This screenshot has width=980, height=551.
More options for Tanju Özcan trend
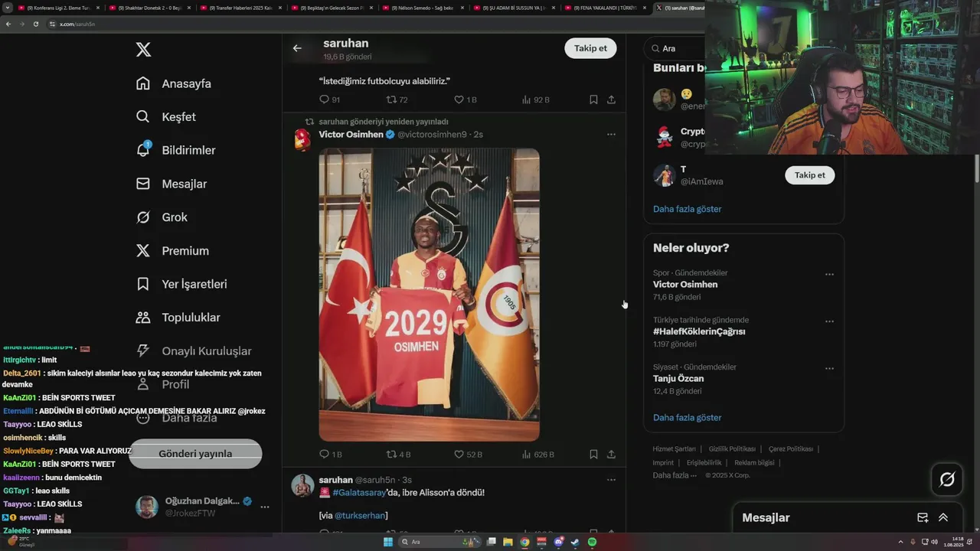pos(829,368)
